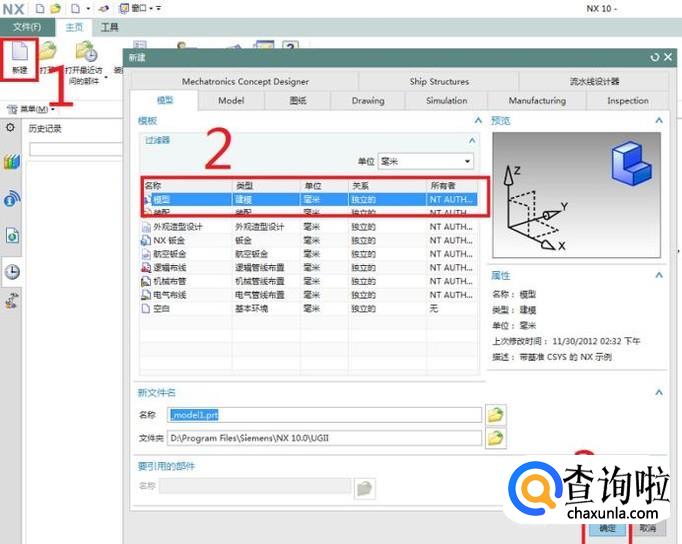Image resolution: width=682 pixels, height=544 pixels.
Task: Click the 文件夹 path input field
Action: pyautogui.click(x=324, y=438)
